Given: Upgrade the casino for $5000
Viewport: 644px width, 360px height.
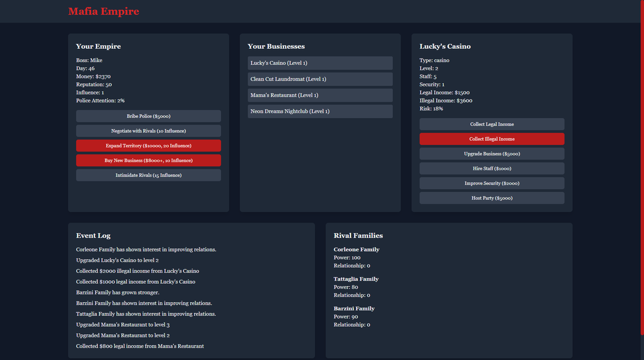Looking at the screenshot, I should 492,153.
